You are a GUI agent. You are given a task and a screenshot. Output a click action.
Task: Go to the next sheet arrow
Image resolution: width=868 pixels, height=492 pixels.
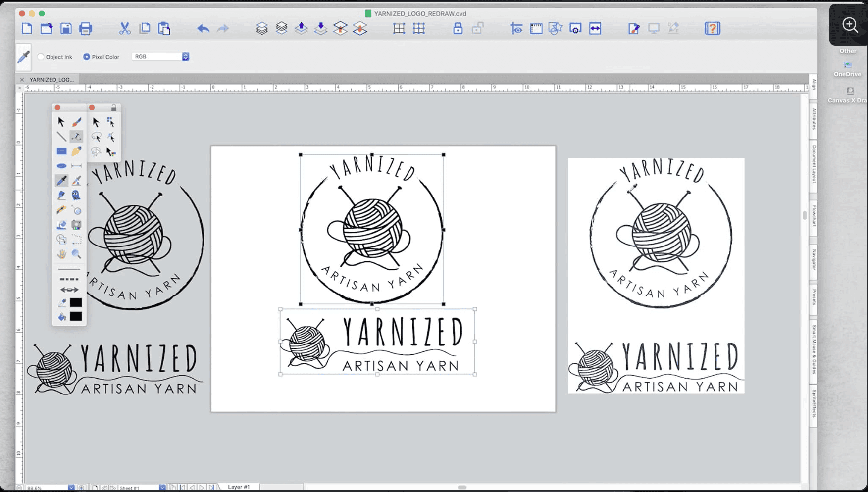click(202, 488)
